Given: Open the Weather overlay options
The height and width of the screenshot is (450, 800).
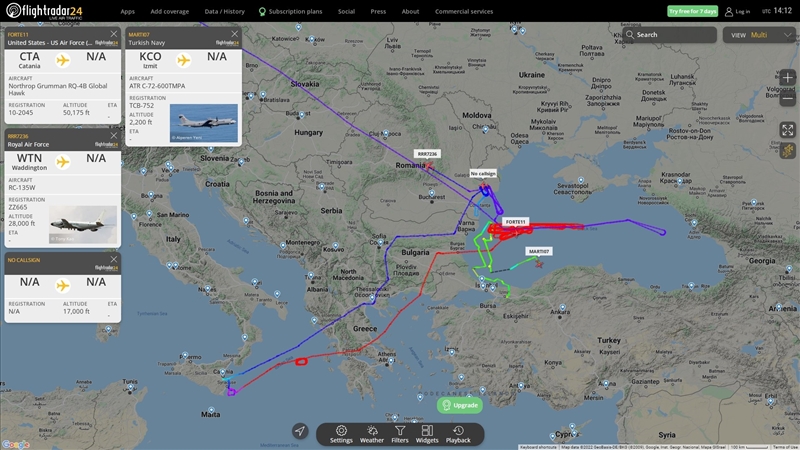Looking at the screenshot, I should coord(372,434).
